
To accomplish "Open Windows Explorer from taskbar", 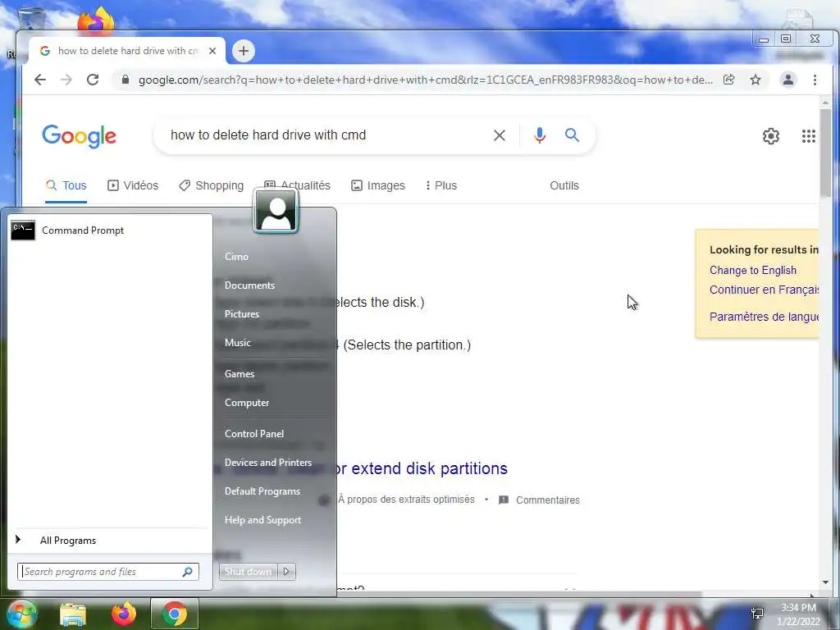I will click(72, 614).
